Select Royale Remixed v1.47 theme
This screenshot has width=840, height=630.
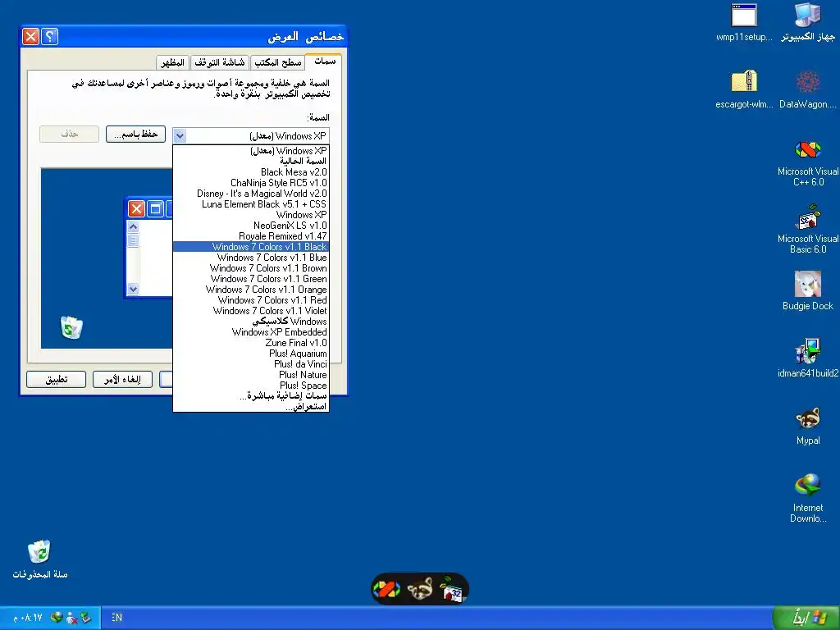(x=251, y=236)
